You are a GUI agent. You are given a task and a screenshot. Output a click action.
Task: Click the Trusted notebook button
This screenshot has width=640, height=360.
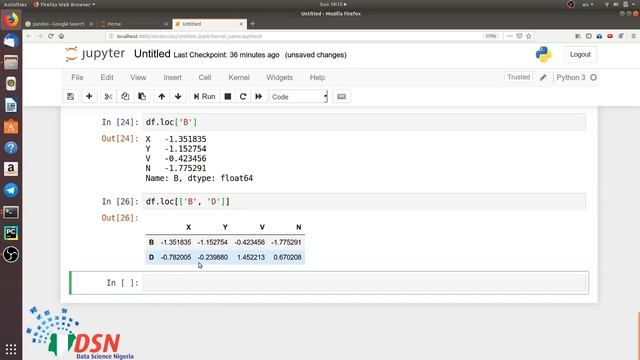click(x=518, y=77)
